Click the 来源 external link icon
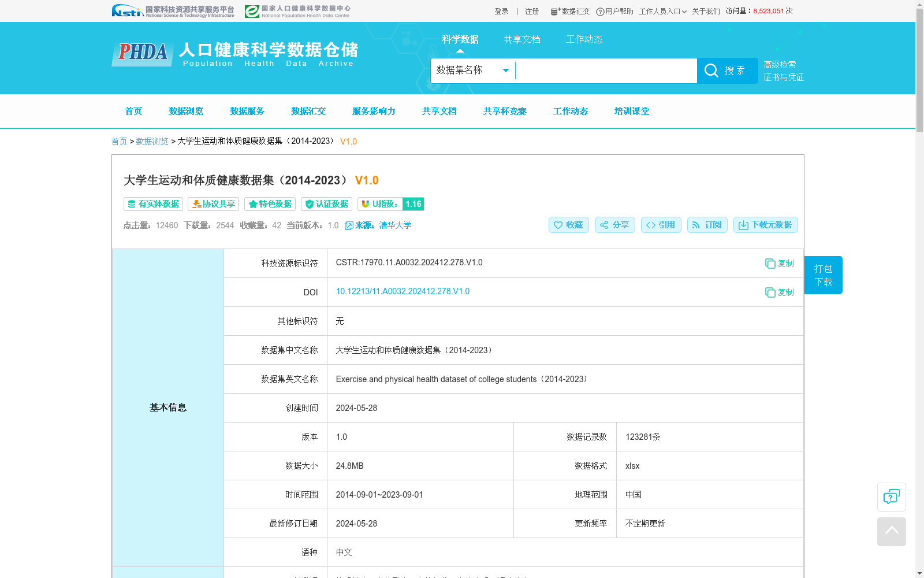Image resolution: width=924 pixels, height=578 pixels. pos(349,226)
